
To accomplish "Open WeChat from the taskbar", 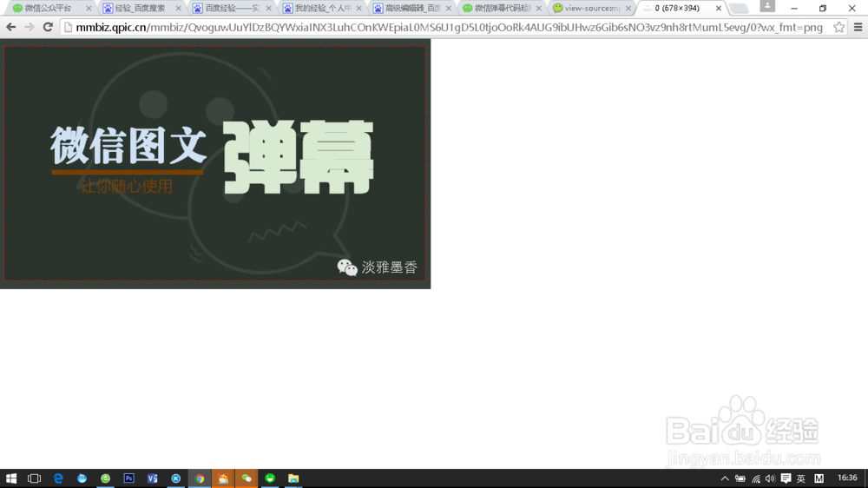I will tap(247, 478).
